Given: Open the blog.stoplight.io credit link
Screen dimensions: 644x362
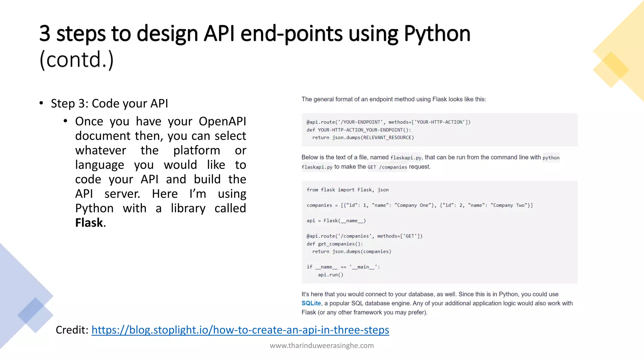Looking at the screenshot, I should (240, 330).
